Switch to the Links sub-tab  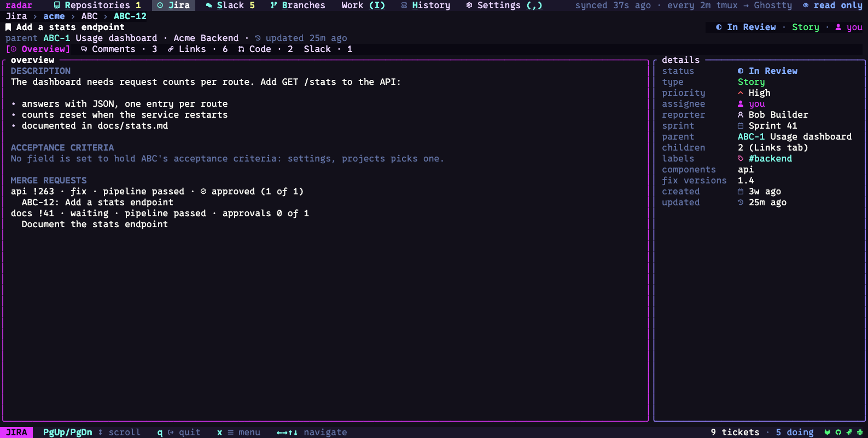click(197, 49)
